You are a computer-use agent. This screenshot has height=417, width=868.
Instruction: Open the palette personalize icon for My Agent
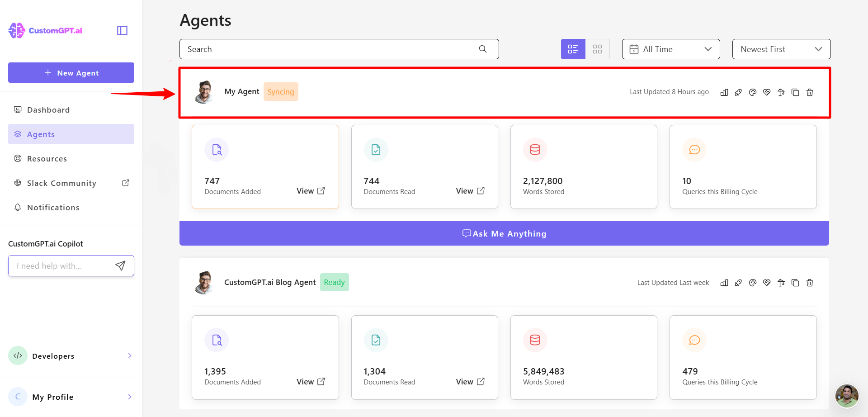coord(753,92)
